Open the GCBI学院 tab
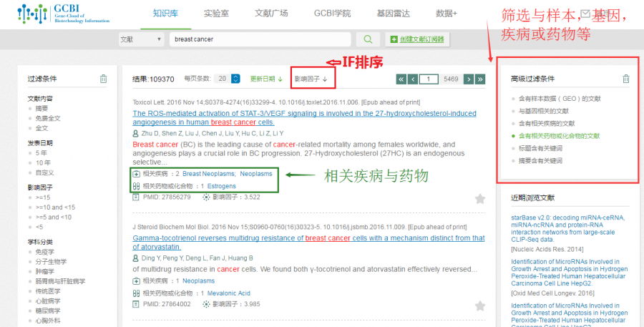Screen dimensions: 644x327 coord(332,13)
